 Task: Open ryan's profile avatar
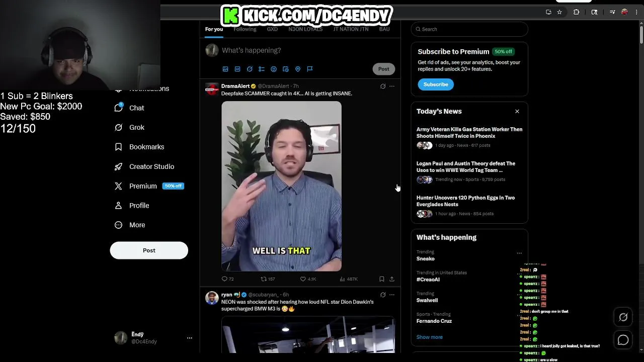212,298
